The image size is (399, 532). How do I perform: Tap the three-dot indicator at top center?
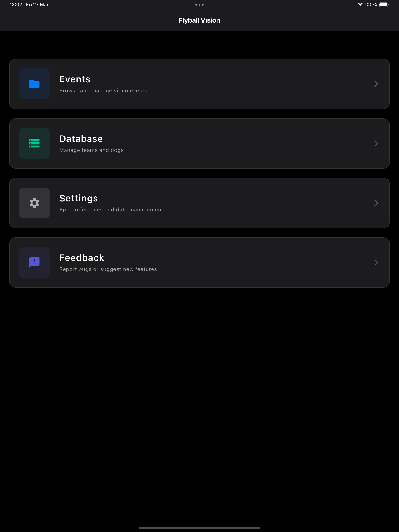pyautogui.click(x=199, y=4)
